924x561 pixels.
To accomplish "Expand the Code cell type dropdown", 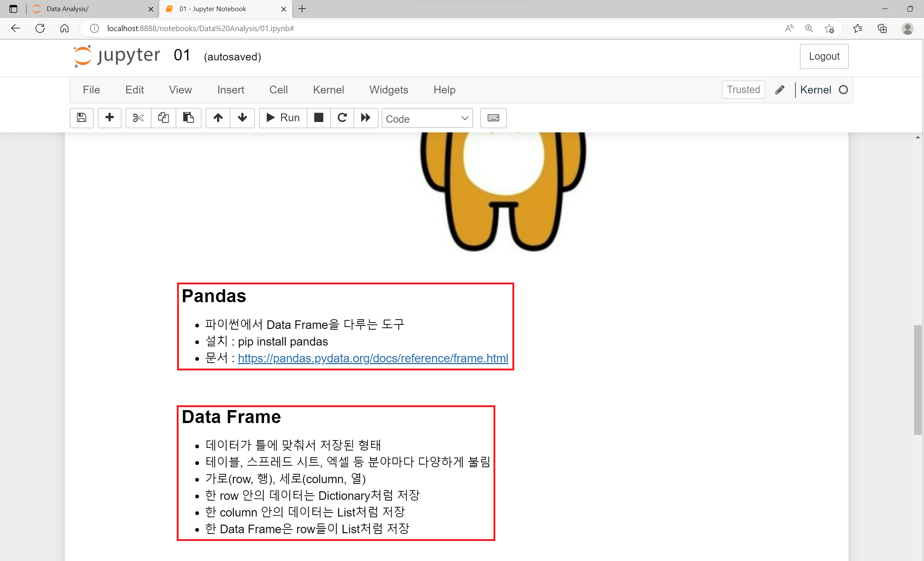I will click(x=427, y=119).
